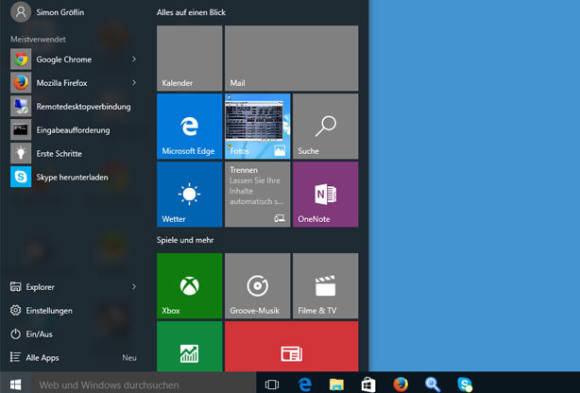Screen dimensions: 580x393
Task: Click the Spiele und mehr group heading
Action: [185, 240]
